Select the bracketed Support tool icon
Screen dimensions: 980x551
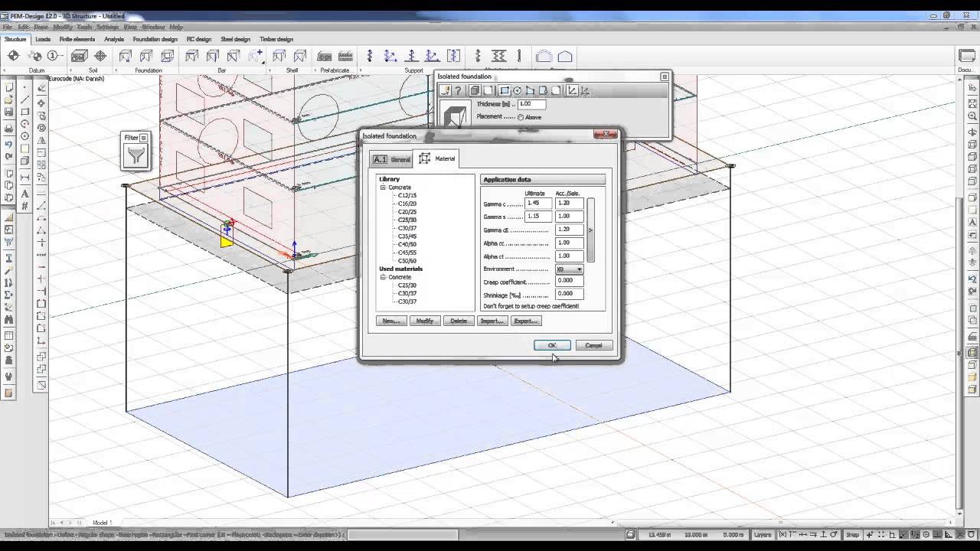(x=453, y=56)
